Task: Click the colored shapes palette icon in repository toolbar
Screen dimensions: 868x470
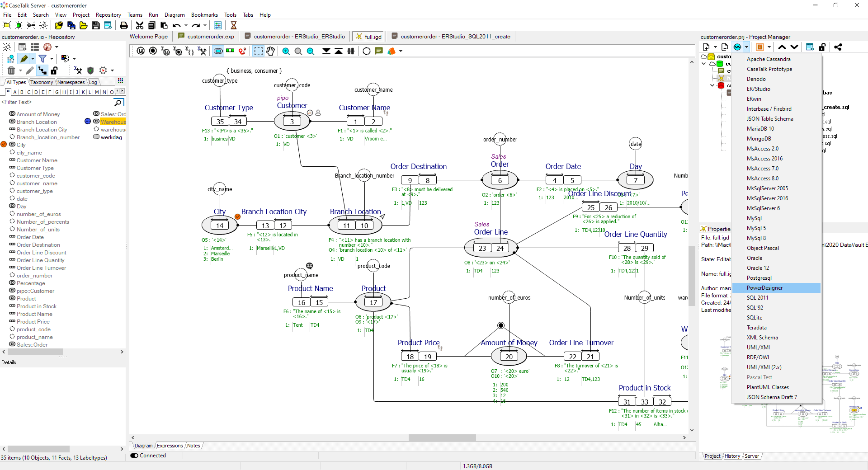Action: point(65,59)
